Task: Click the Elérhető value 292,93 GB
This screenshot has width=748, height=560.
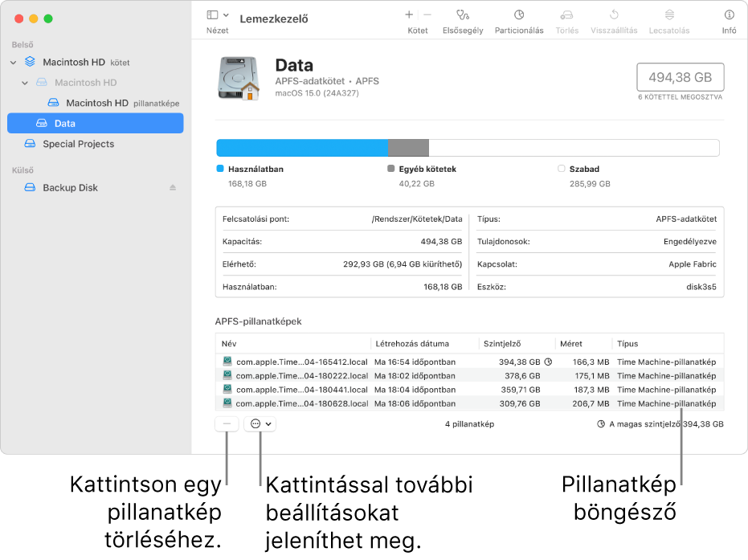Action: (403, 264)
